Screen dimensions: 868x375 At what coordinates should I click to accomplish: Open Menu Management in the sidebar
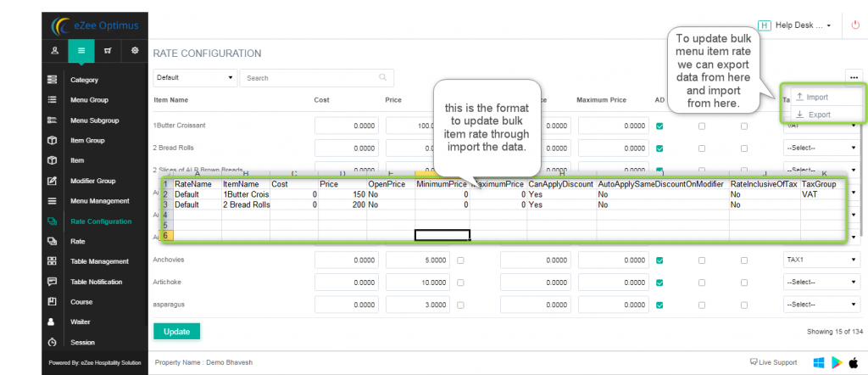[100, 201]
